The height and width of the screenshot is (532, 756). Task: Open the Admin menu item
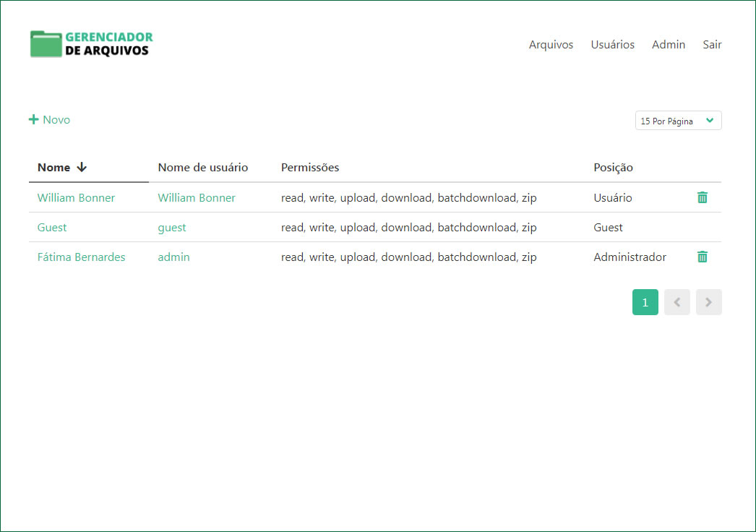[668, 45]
